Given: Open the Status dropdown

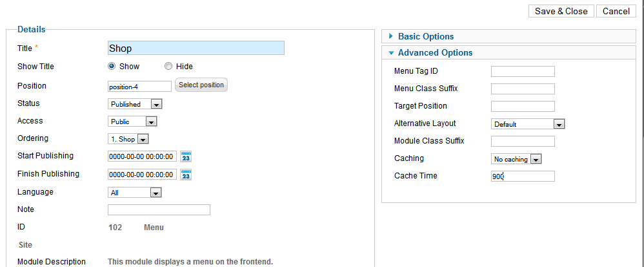Looking at the screenshot, I should [x=134, y=104].
